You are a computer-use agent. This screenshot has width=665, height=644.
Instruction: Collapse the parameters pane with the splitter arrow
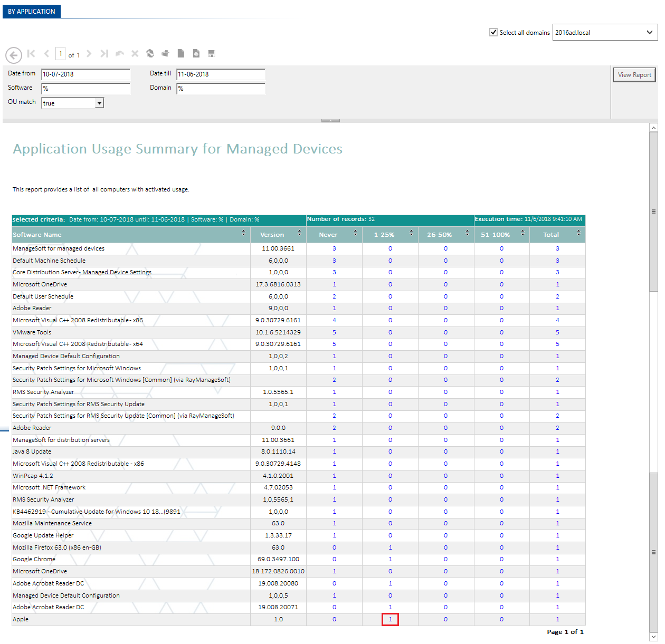[x=330, y=121]
